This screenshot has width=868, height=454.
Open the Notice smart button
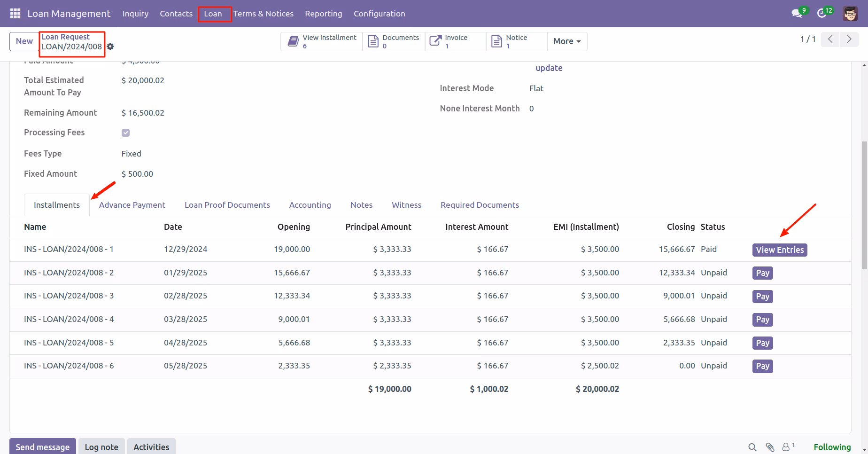pyautogui.click(x=517, y=41)
